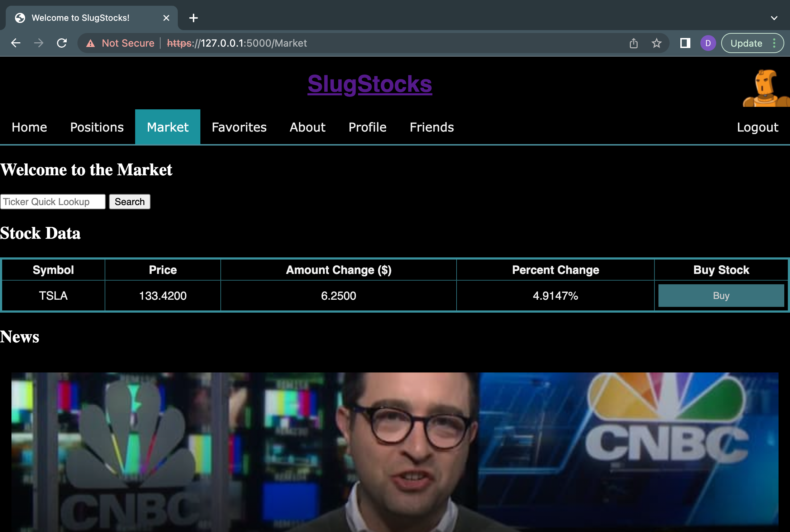Select the Market nav item

[168, 127]
